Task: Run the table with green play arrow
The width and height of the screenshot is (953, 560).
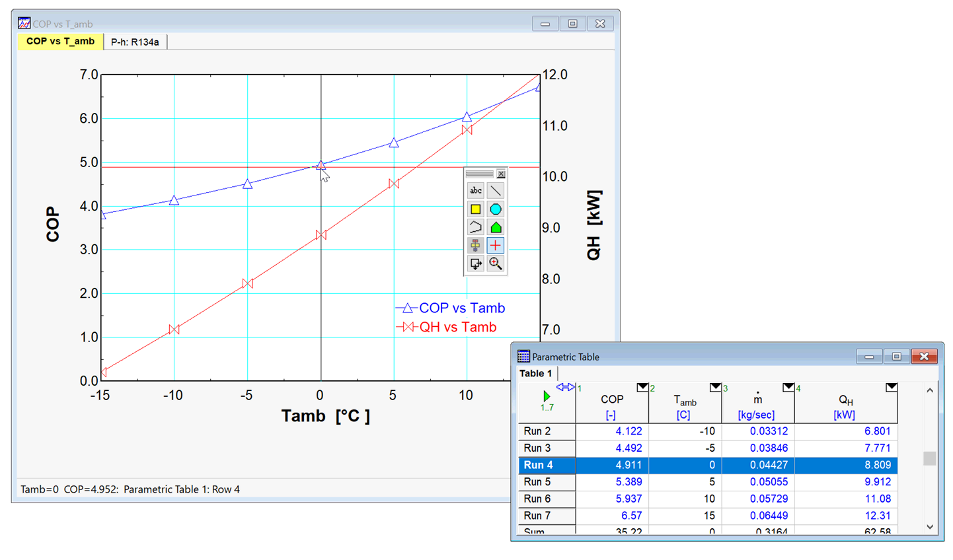Action: (x=547, y=396)
